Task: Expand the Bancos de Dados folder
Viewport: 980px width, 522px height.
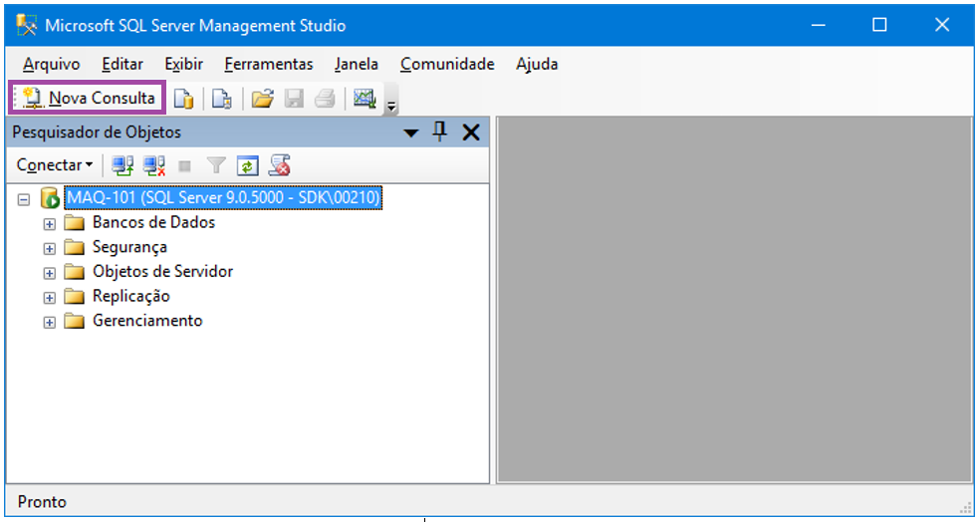Action: 50,223
